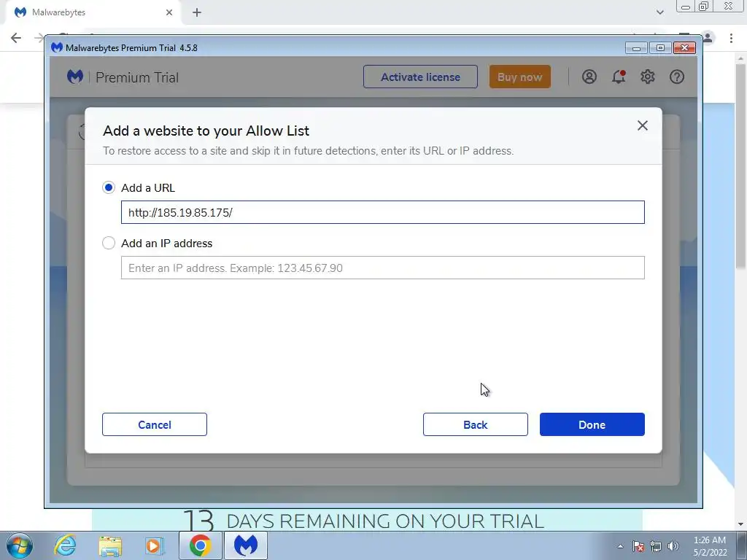The image size is (747, 560).
Task: Close the Allow List dialog with X
Action: point(642,125)
